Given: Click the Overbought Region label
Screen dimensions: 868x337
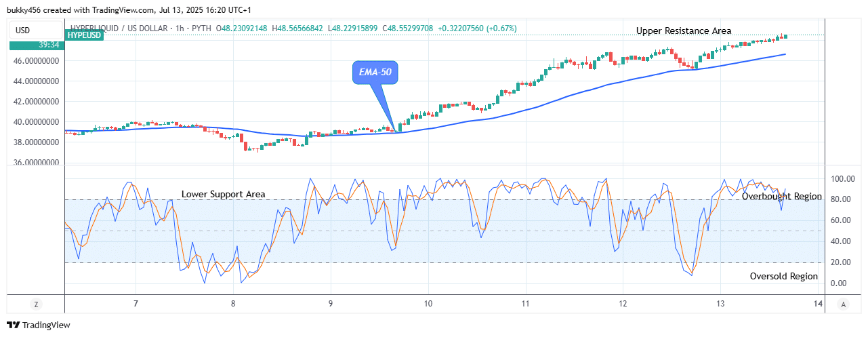Looking at the screenshot, I should [782, 197].
